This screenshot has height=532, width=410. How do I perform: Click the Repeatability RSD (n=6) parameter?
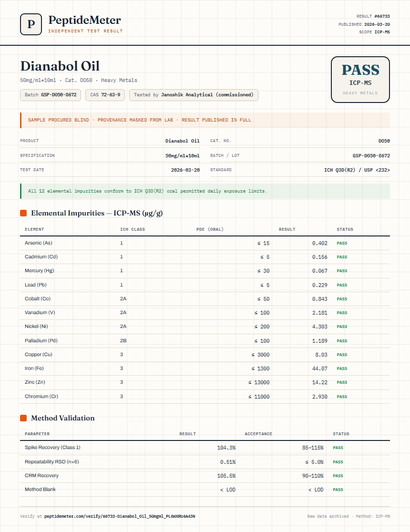[x=52, y=462]
